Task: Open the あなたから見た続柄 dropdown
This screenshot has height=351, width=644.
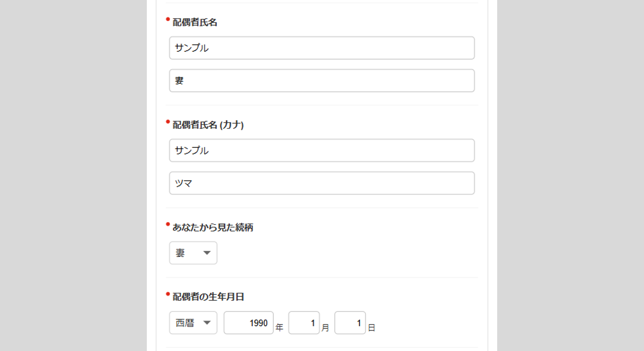Action: pyautogui.click(x=193, y=253)
